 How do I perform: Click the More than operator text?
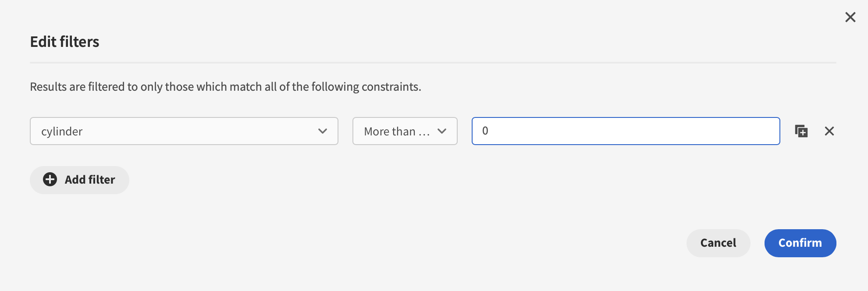pos(396,131)
